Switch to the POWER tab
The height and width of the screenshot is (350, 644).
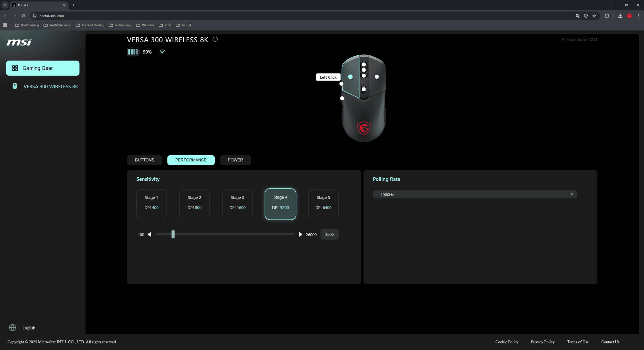[235, 160]
